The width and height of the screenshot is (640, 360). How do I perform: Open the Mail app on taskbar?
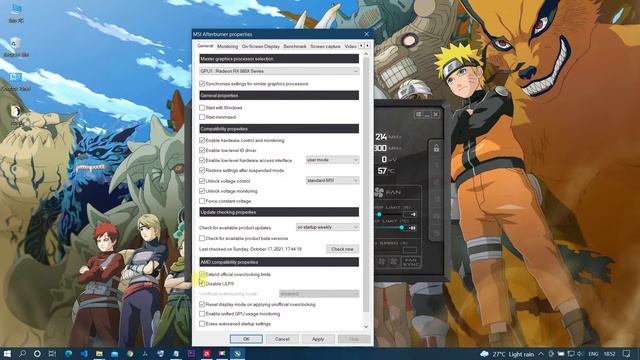(115, 353)
